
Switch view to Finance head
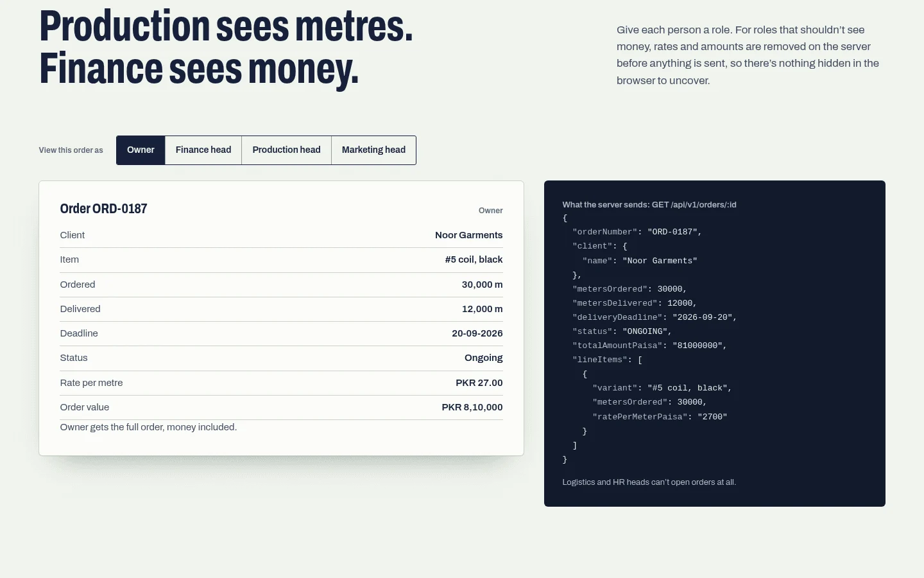[203, 150]
